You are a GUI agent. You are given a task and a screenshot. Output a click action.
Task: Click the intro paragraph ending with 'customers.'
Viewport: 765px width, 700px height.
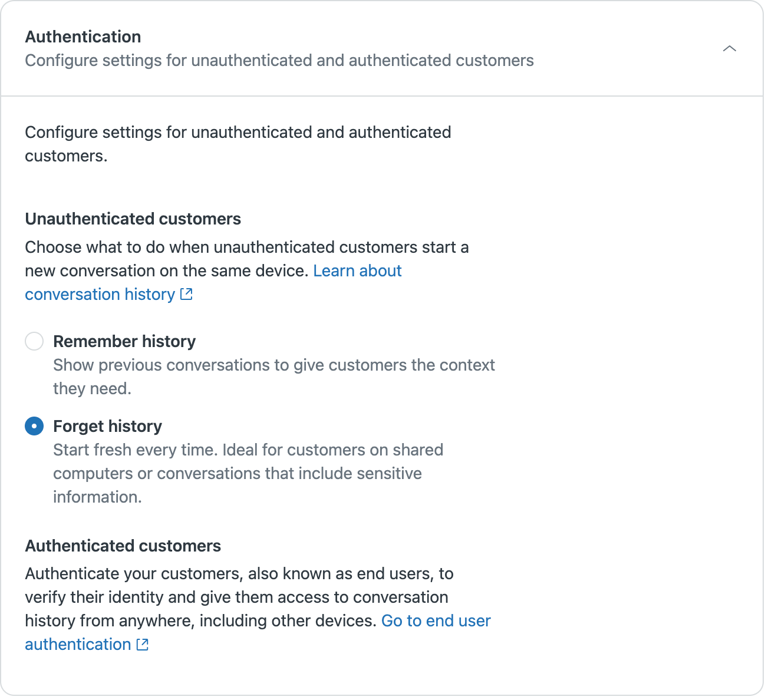(238, 133)
